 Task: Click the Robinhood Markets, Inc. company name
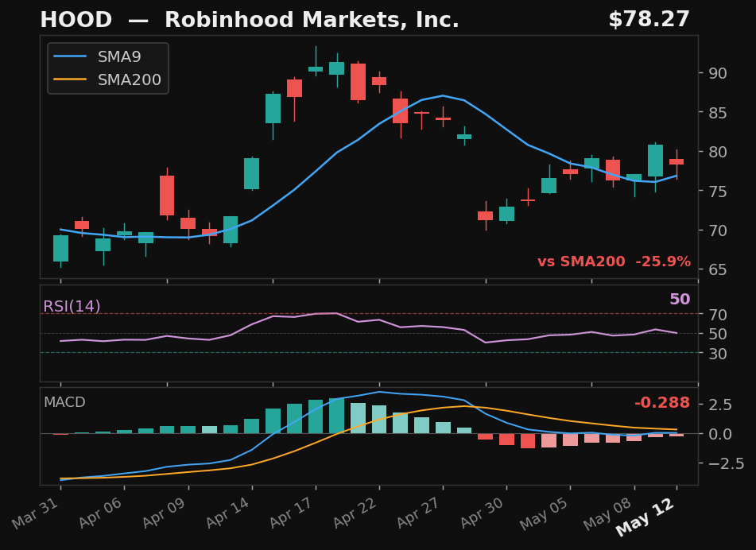click(x=312, y=20)
